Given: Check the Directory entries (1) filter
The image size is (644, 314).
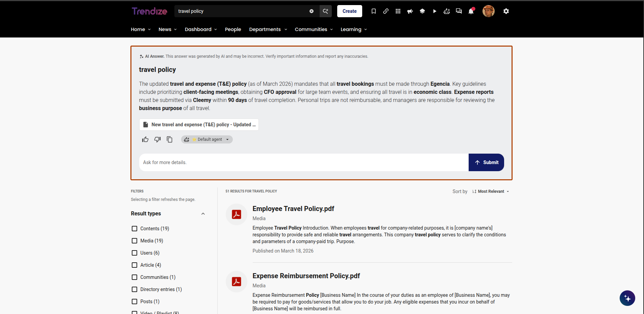Looking at the screenshot, I should tap(134, 289).
